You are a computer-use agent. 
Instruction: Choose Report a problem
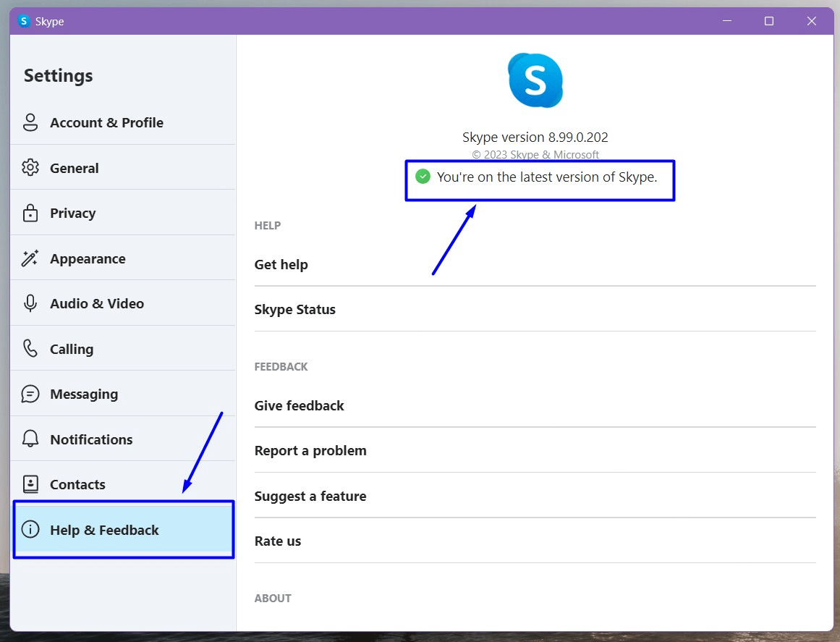click(x=310, y=450)
